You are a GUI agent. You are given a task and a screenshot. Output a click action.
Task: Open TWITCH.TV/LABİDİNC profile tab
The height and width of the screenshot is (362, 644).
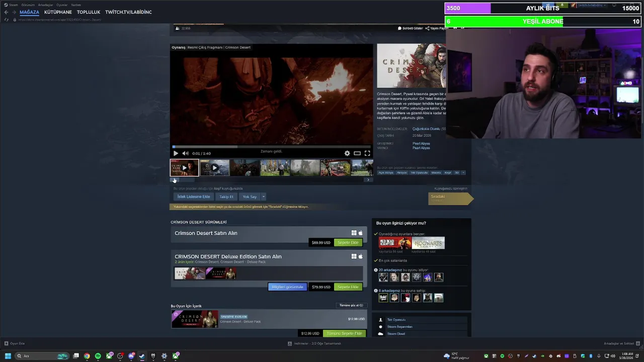tap(128, 12)
